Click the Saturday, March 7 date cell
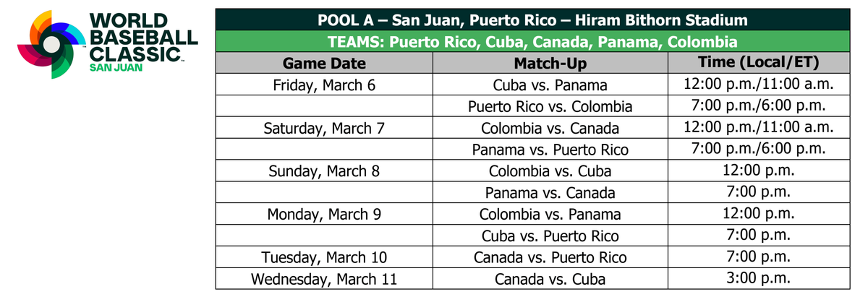The width and height of the screenshot is (868, 297). click(x=324, y=128)
